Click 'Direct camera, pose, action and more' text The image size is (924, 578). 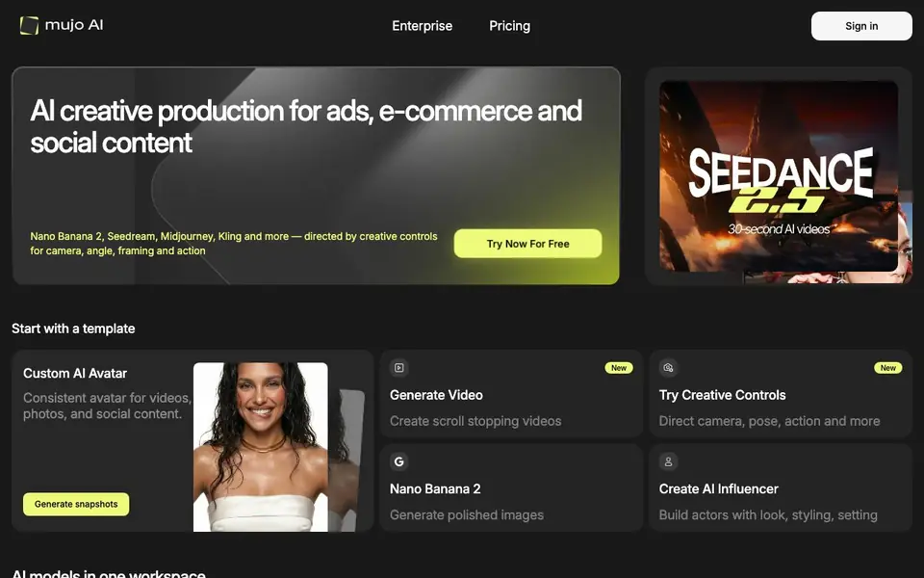pyautogui.click(x=770, y=421)
